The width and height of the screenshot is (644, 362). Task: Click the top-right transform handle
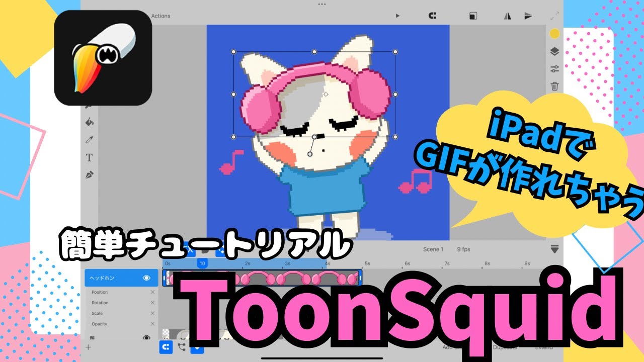click(395, 52)
